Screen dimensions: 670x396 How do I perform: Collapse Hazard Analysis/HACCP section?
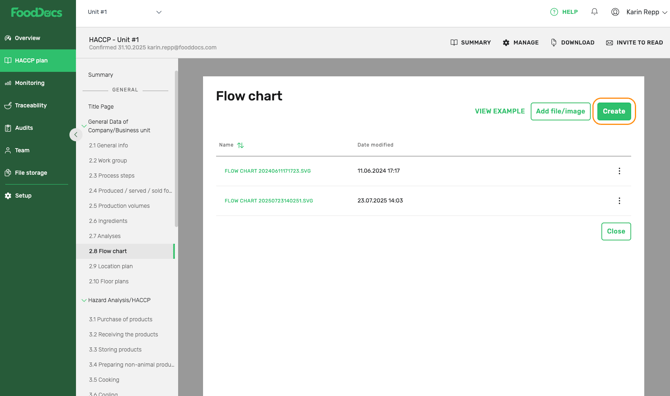coord(84,300)
